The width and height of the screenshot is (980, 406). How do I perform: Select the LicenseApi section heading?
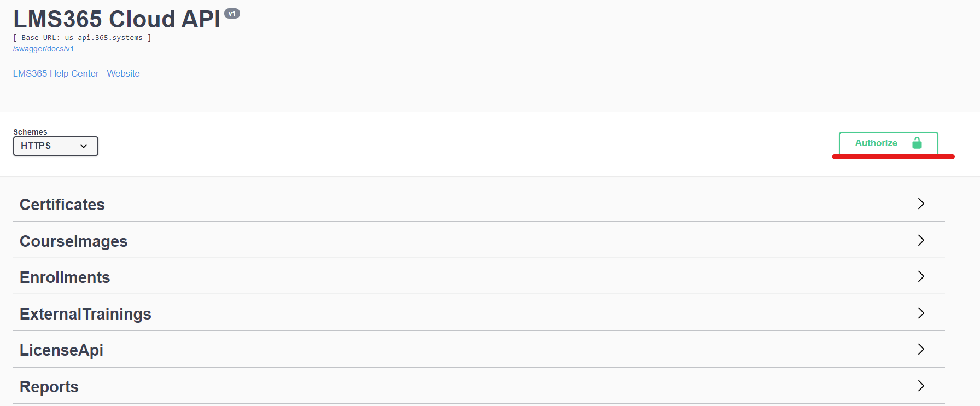coord(62,350)
